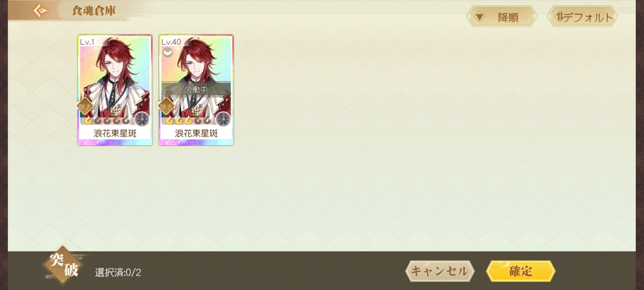Click the 労働中 status banner
Screen dimensions: 644x290
tap(196, 89)
